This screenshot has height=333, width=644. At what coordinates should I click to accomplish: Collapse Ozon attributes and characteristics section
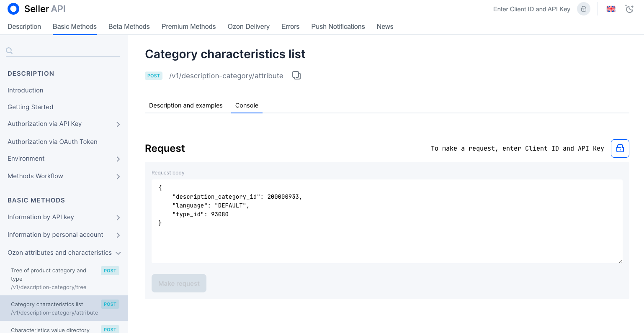point(118,253)
